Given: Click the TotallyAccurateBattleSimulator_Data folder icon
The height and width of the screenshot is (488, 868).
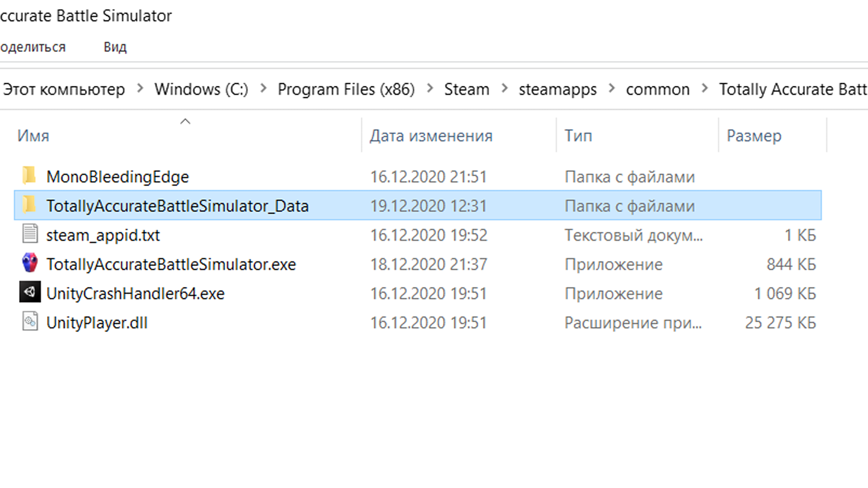Looking at the screenshot, I should click(x=29, y=206).
